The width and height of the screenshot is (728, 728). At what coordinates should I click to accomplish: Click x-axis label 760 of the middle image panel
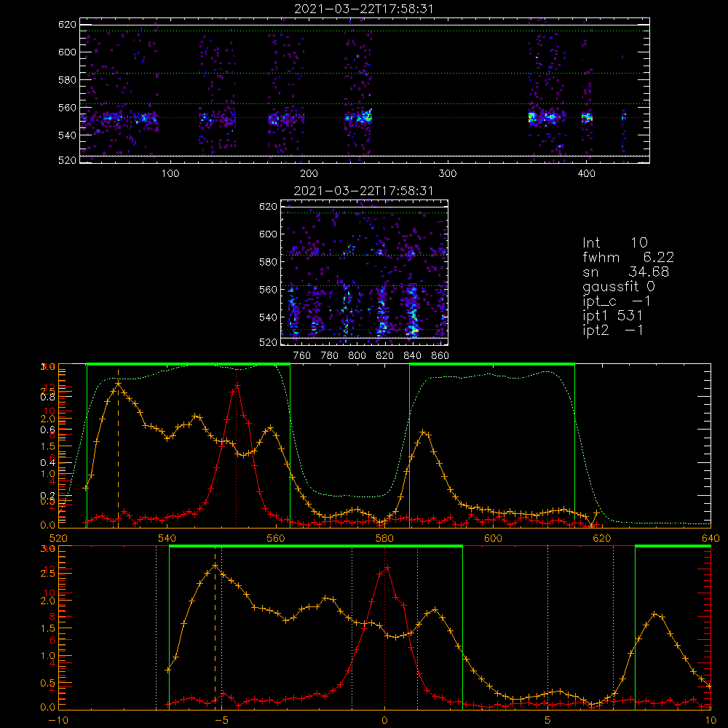[x=302, y=356]
